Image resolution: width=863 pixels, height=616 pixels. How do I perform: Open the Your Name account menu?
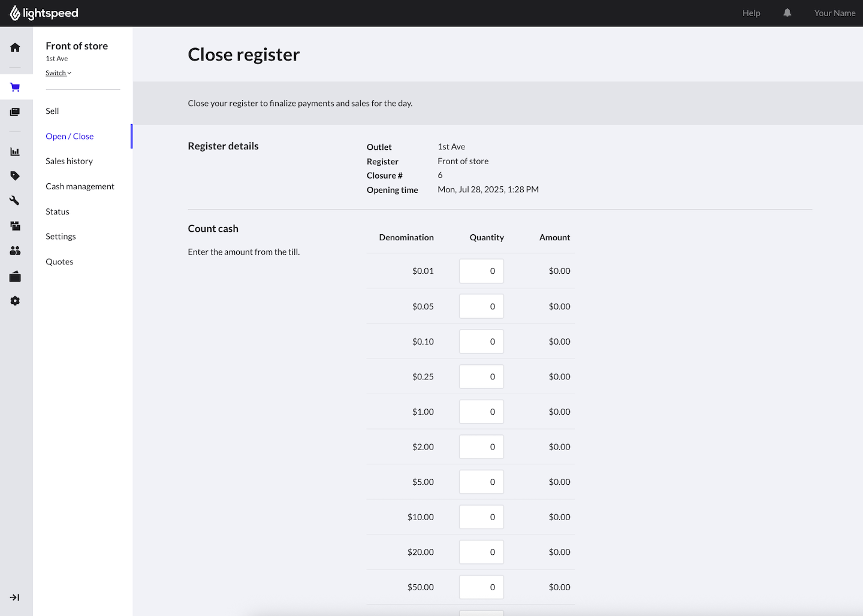[834, 13]
